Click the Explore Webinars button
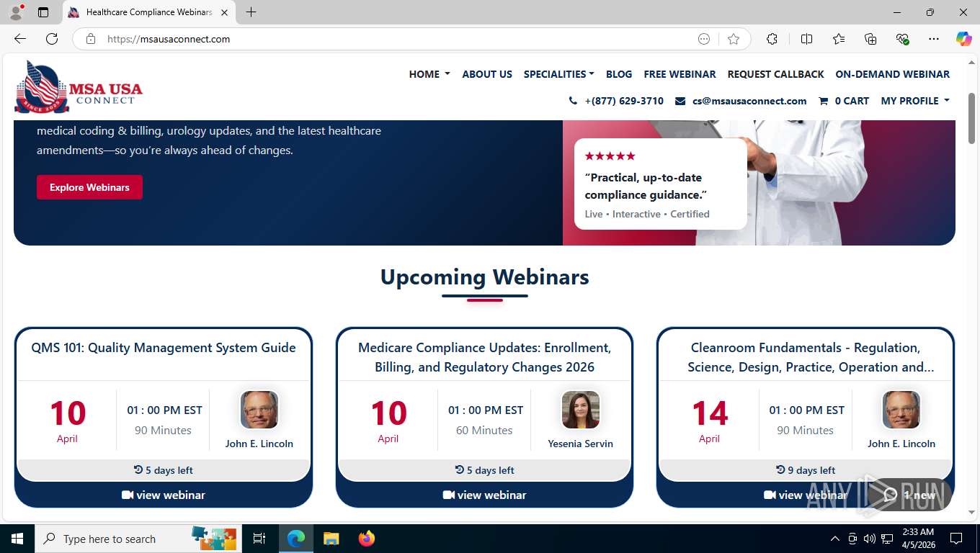 [89, 187]
